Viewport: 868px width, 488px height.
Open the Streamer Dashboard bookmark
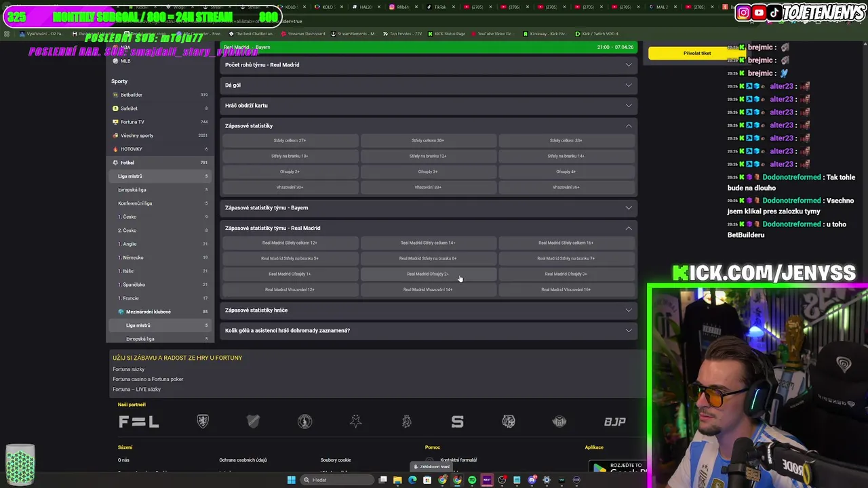pyautogui.click(x=302, y=34)
